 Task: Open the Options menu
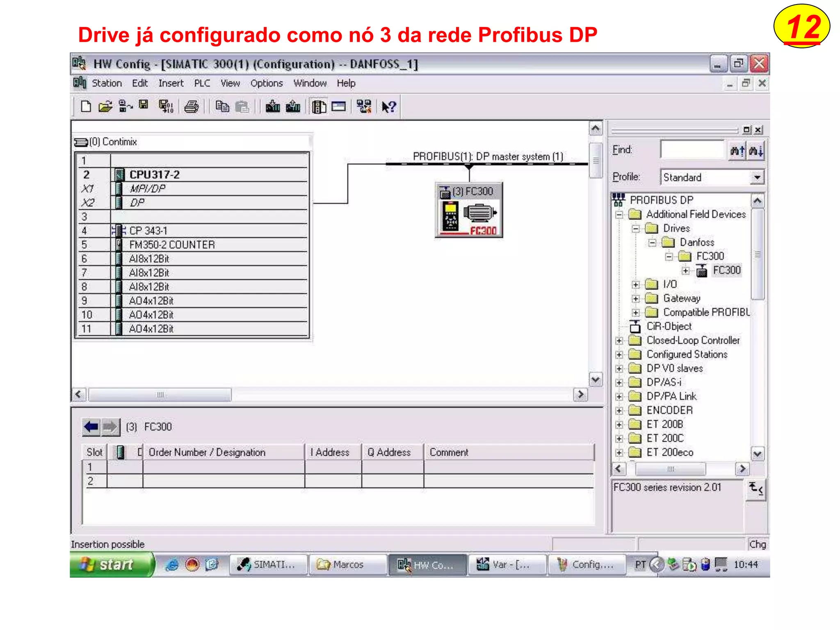tap(267, 83)
